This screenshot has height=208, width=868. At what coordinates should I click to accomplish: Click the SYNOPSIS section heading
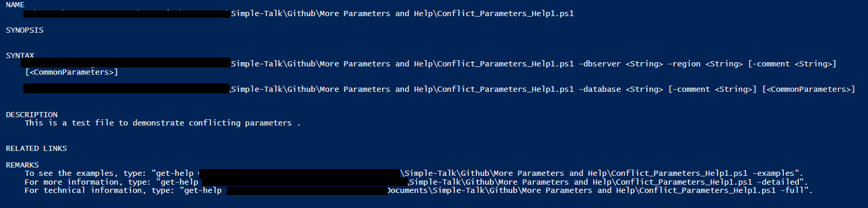point(24,30)
